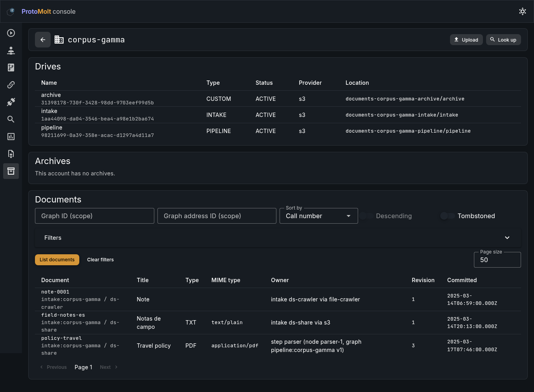
Task: Go to Previous page
Action: (53, 367)
